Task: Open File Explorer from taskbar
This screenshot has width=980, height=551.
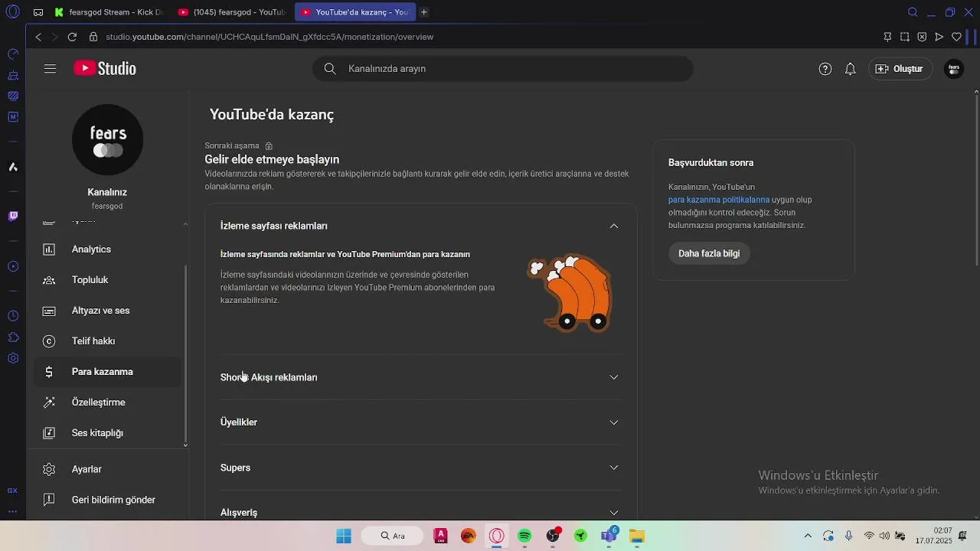Action: click(x=637, y=536)
